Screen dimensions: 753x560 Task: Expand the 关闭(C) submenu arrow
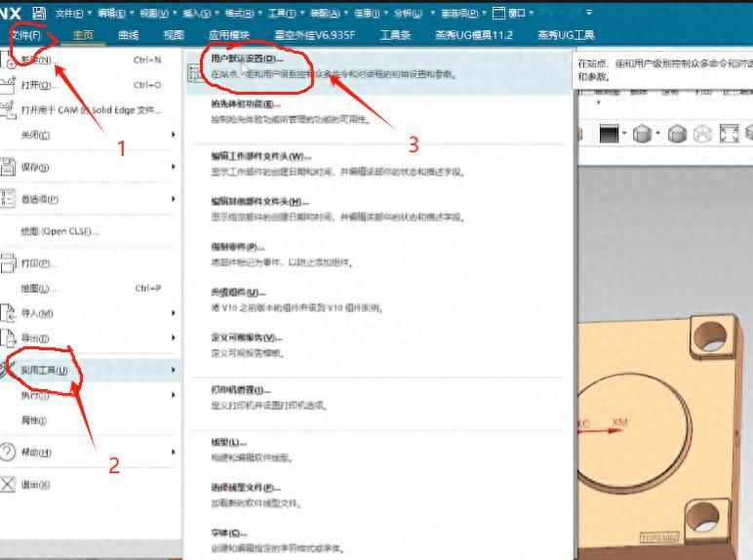(x=173, y=135)
